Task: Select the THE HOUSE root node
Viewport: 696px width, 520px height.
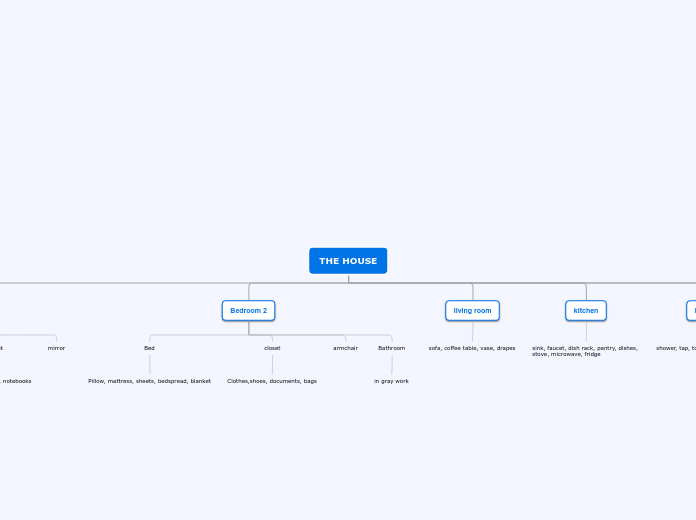Action: coord(348,261)
